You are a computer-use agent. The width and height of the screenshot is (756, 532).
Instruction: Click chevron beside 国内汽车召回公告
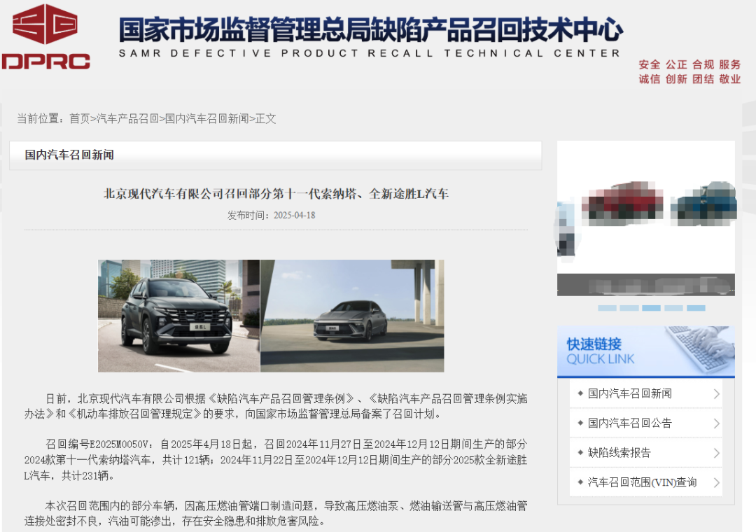pos(717,423)
